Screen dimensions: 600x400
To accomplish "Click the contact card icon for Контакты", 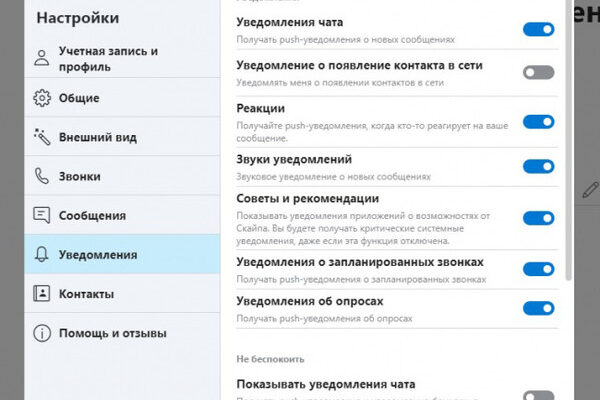I will coord(41,294).
